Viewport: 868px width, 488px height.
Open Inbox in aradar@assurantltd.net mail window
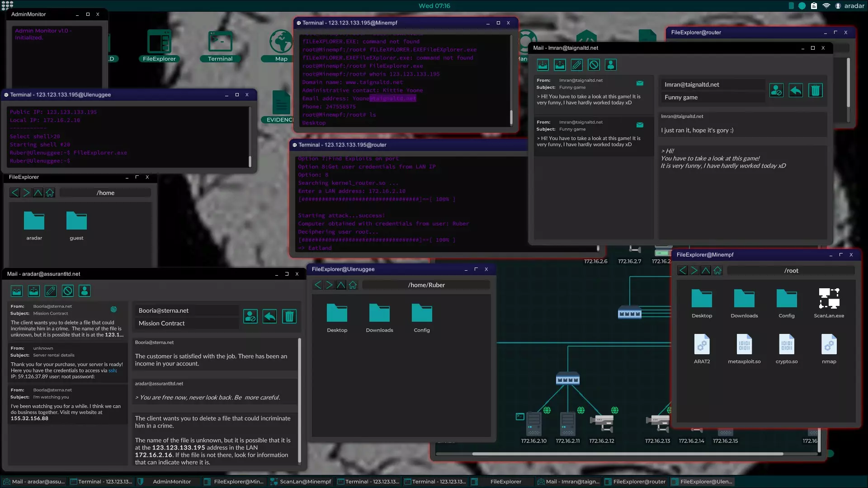pyautogui.click(x=17, y=291)
